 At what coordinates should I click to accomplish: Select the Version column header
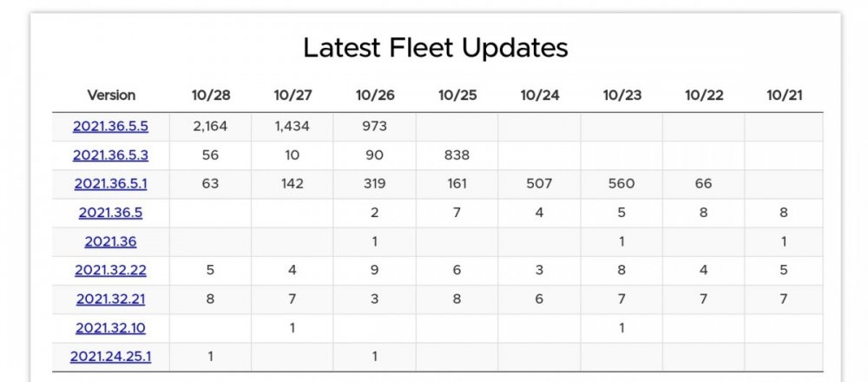coord(111,95)
